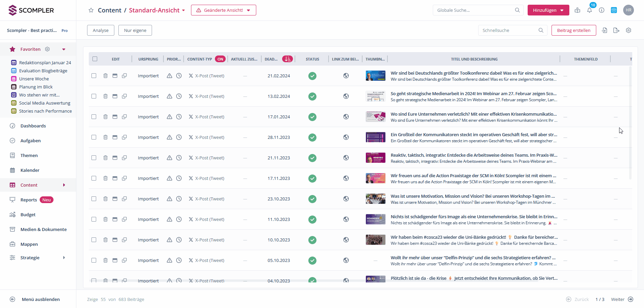Click the notifications bell icon
Viewport: 644px width, 308px height.
[589, 10]
